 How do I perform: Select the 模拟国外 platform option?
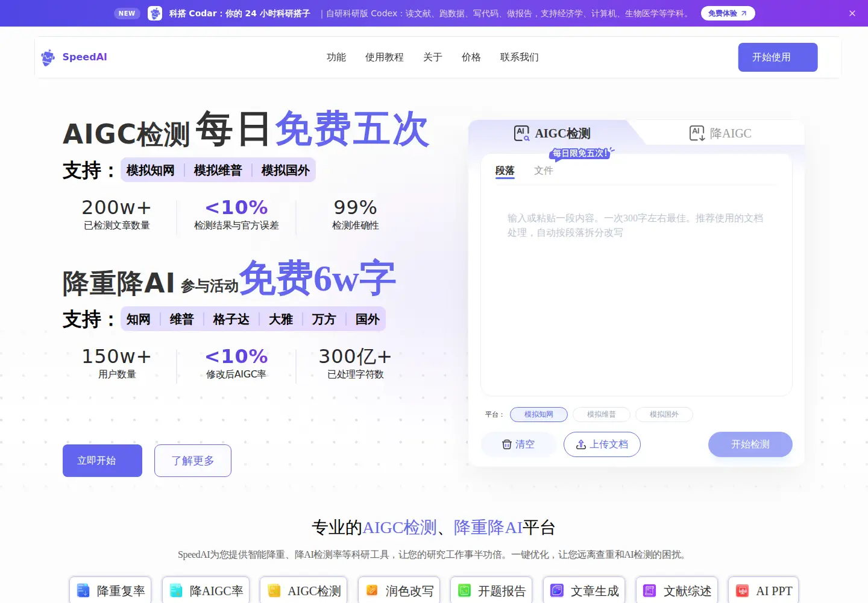(664, 415)
